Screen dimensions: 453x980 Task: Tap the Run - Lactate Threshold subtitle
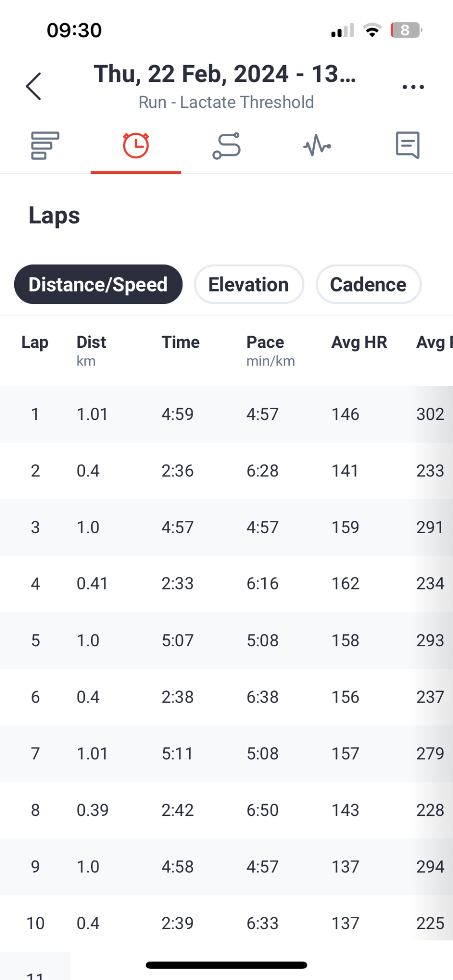click(226, 102)
